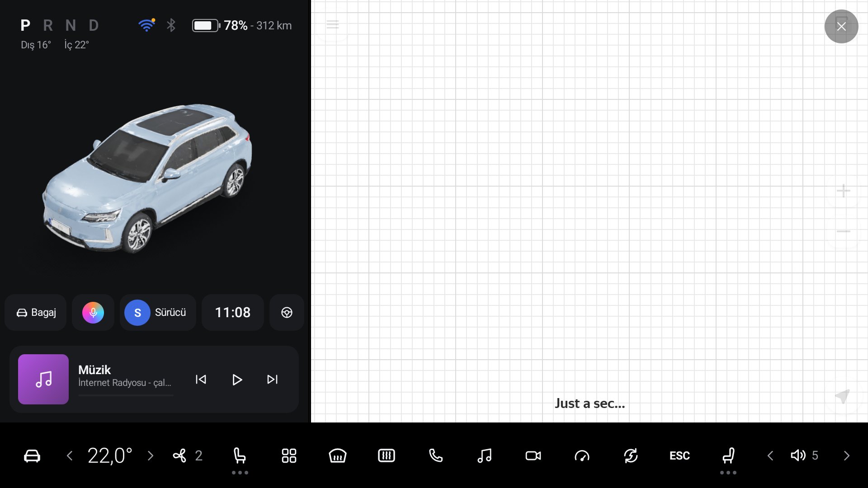Open the phone dialer
Screen dimensions: 868x488
(435, 455)
